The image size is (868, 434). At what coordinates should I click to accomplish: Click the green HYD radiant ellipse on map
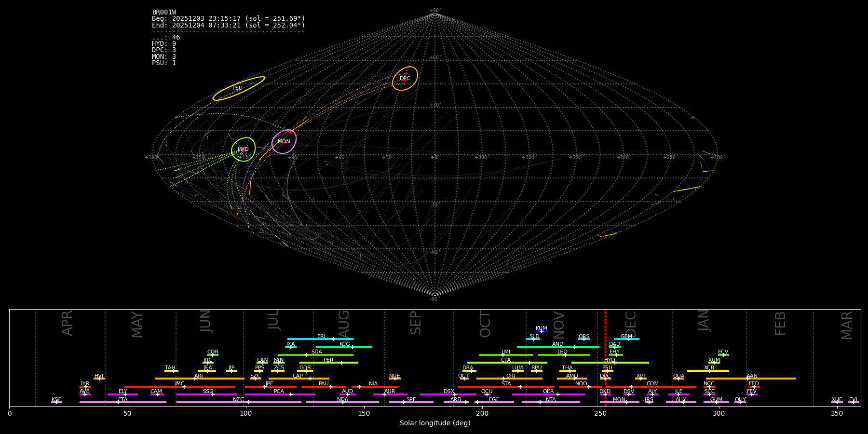click(x=243, y=149)
